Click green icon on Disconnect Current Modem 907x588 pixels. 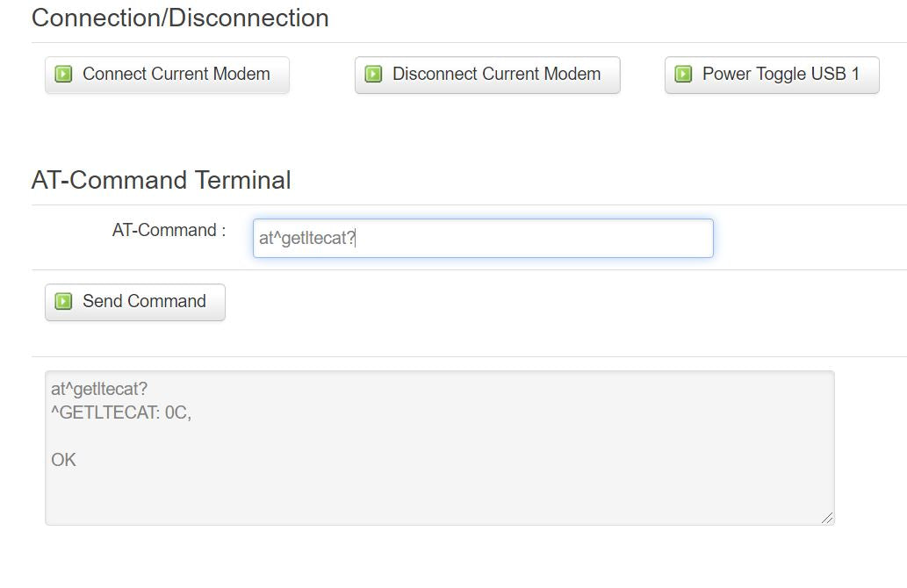tap(373, 74)
